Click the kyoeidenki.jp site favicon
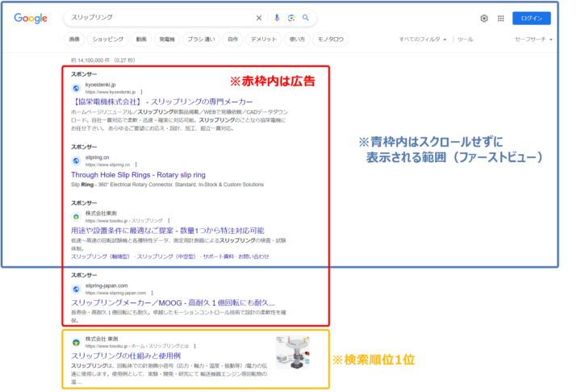The height and width of the screenshot is (392, 581). [76, 88]
